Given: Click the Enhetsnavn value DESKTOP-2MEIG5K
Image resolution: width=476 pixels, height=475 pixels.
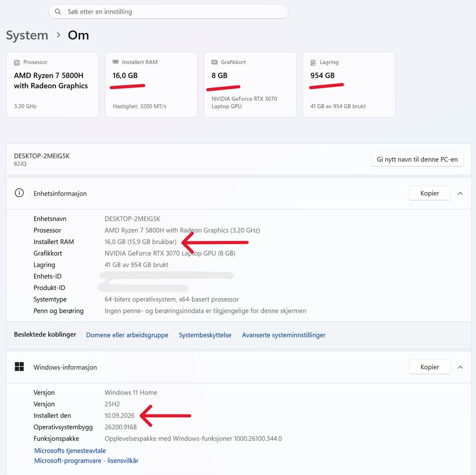Looking at the screenshot, I should (132, 219).
